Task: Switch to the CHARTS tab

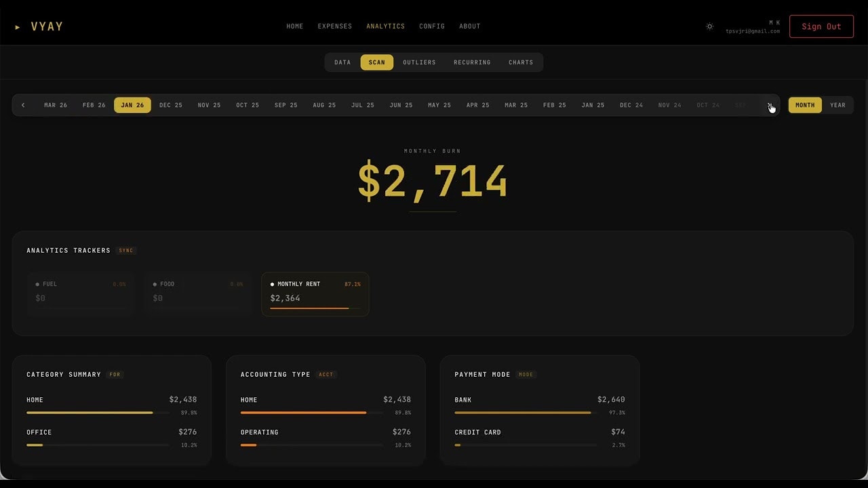Action: [x=521, y=62]
